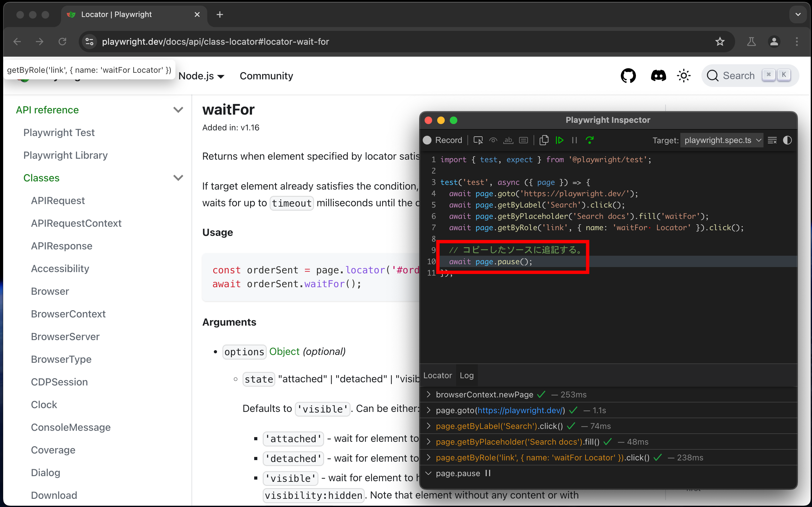Start recording with the Record button

click(443, 140)
